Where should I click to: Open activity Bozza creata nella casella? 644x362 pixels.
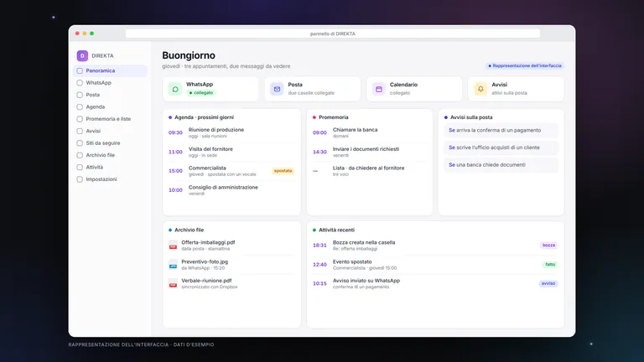click(435, 245)
